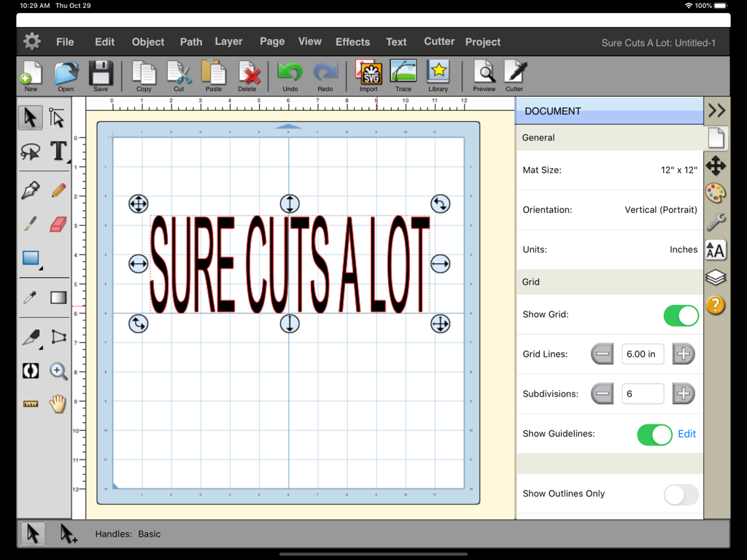Image resolution: width=747 pixels, height=560 pixels.
Task: Activate the Zoom tool
Action: point(59,371)
